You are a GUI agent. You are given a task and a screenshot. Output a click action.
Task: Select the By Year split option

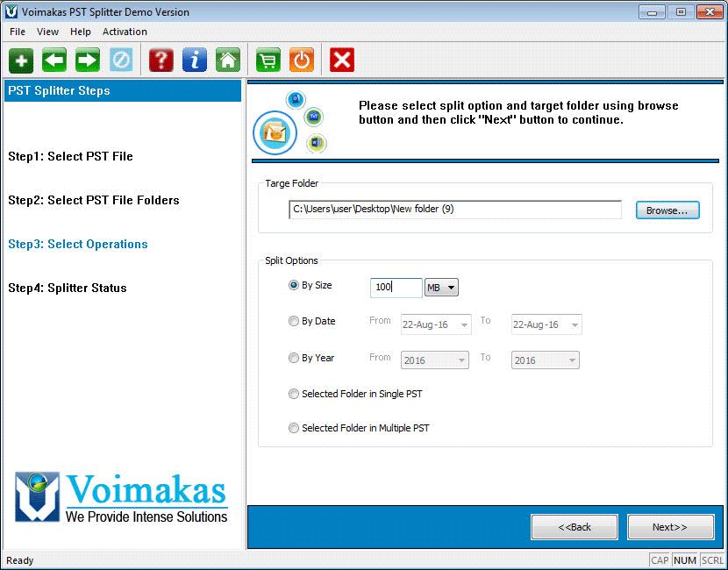294,358
